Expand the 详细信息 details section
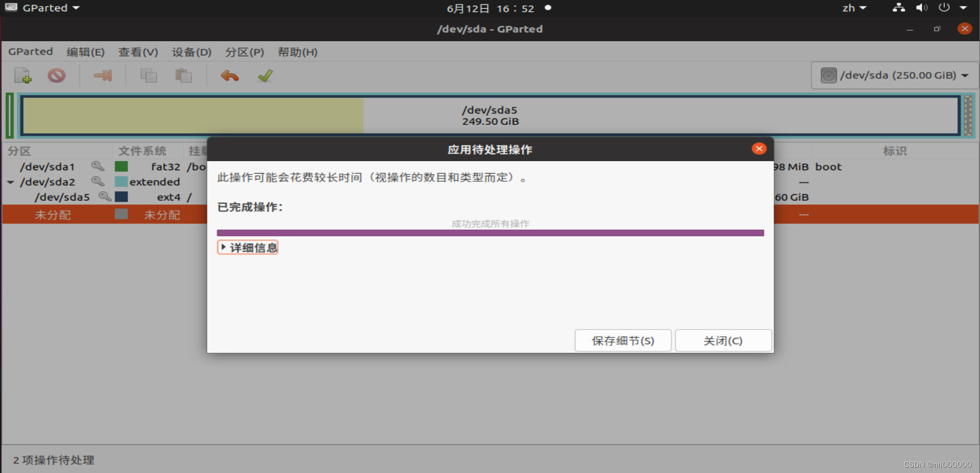This screenshot has width=980, height=473. pyautogui.click(x=248, y=248)
